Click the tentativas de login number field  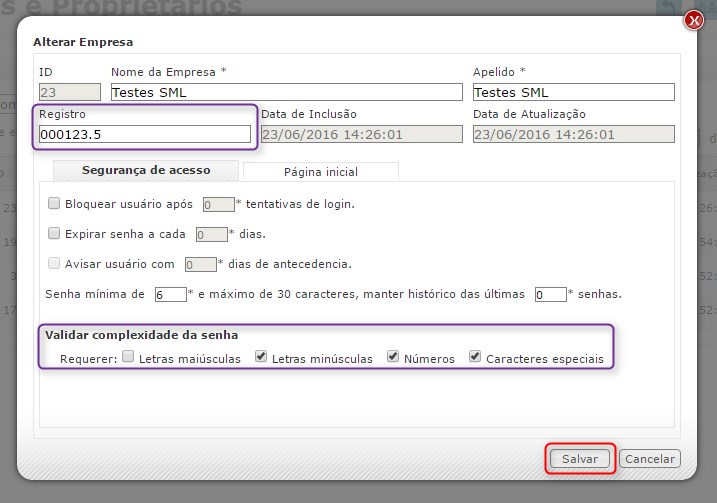pyautogui.click(x=217, y=204)
